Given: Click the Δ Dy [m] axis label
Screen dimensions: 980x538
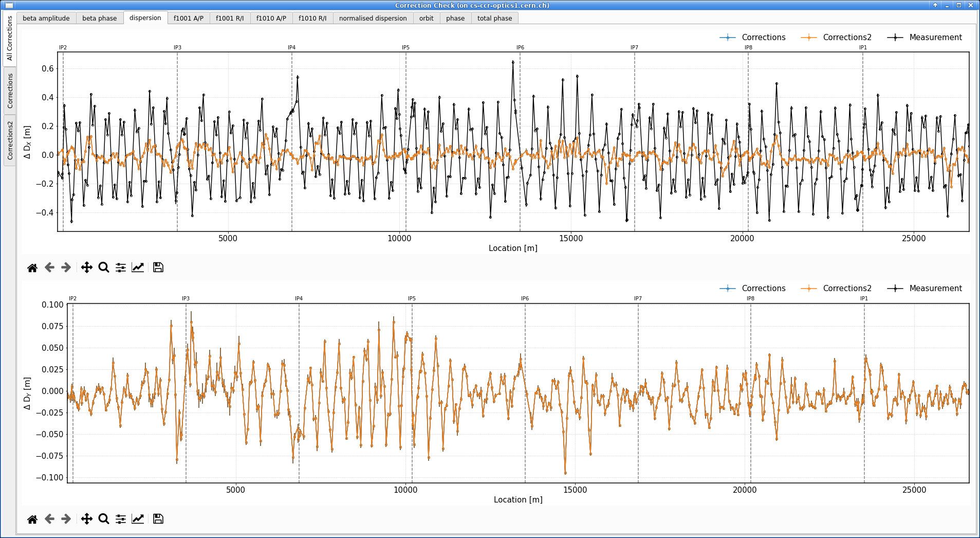Looking at the screenshot, I should coord(27,393).
